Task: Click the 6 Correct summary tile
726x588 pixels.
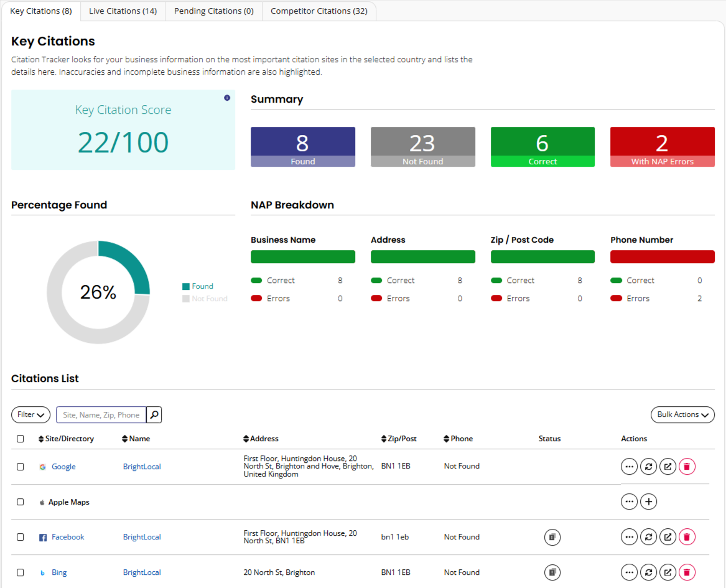Action: pyautogui.click(x=542, y=147)
